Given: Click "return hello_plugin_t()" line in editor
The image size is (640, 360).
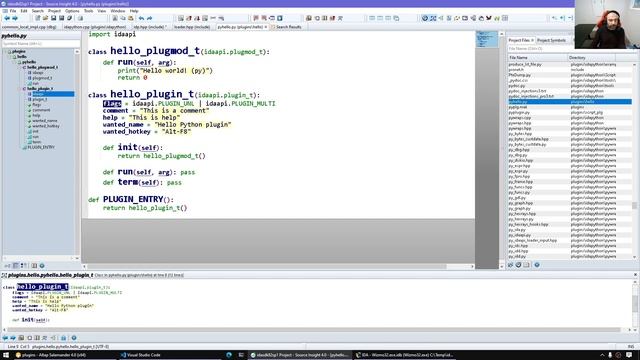Looking at the screenshot, I should pyautogui.click(x=145, y=208).
